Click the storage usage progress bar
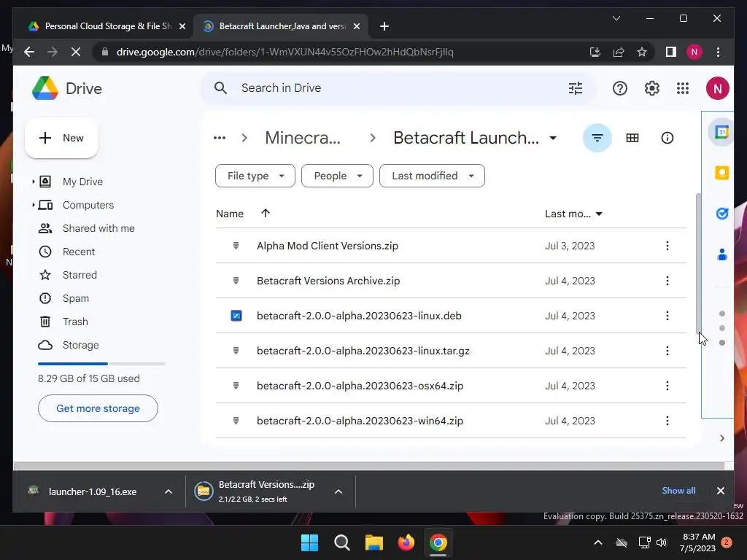Image resolution: width=747 pixels, height=560 pixels. click(x=101, y=364)
